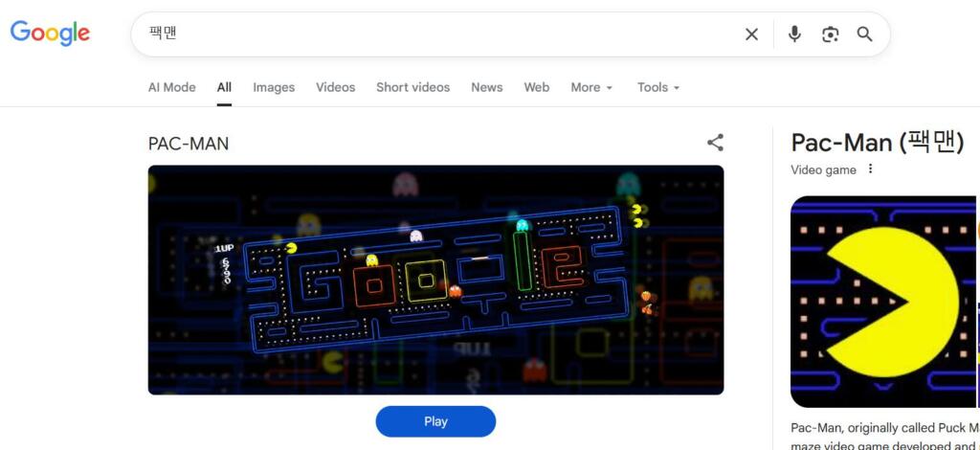Open the yellow Pac-Man knowledge panel image
980x450 pixels.
pos(884,302)
